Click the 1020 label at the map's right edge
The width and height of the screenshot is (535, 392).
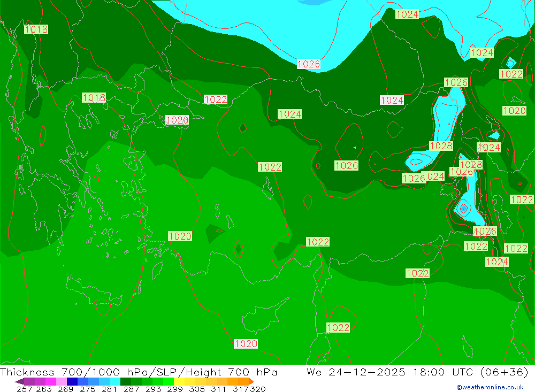coord(514,111)
